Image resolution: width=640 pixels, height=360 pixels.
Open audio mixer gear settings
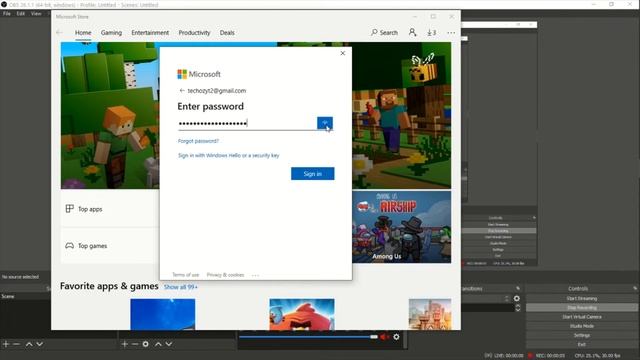point(396,337)
